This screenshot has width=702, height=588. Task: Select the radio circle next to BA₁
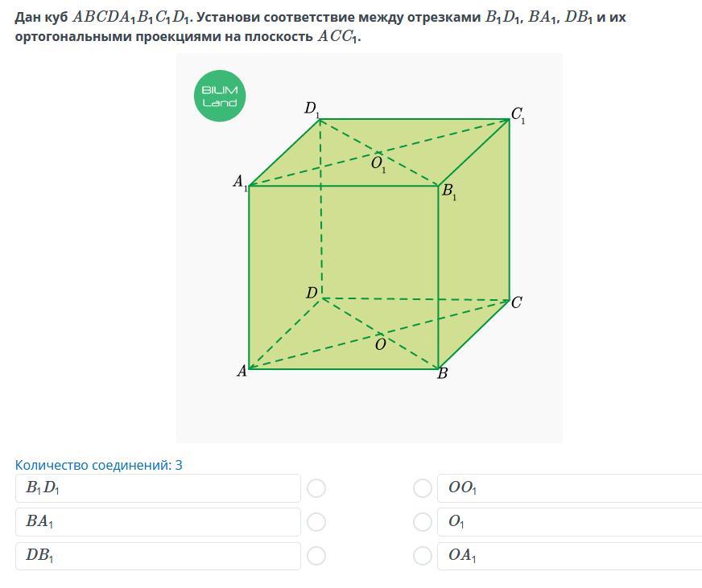click(x=316, y=522)
